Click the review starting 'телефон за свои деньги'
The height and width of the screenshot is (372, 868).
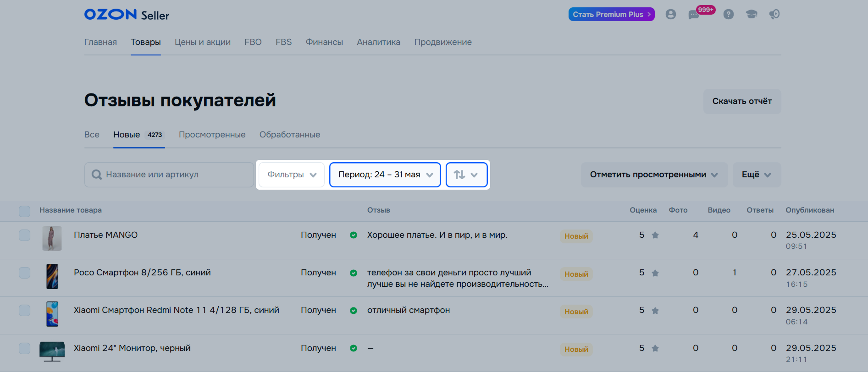[458, 278]
